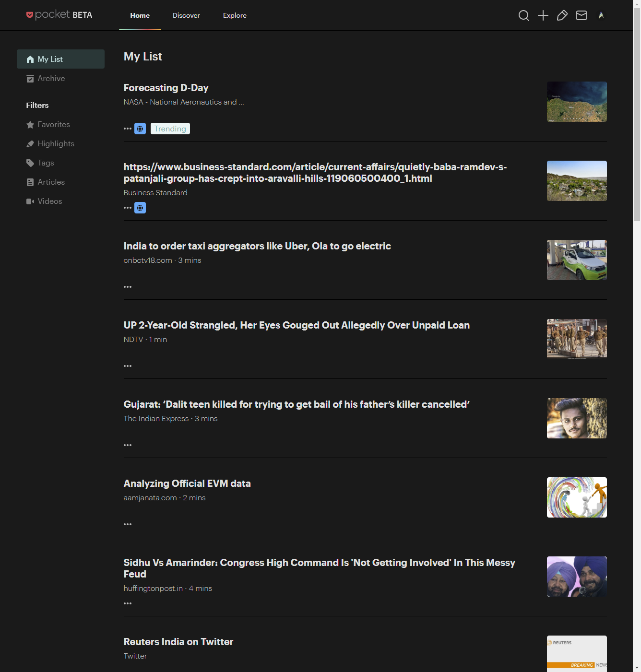The height and width of the screenshot is (672, 641).
Task: Open the Forecasting D-Day article
Action: (166, 88)
